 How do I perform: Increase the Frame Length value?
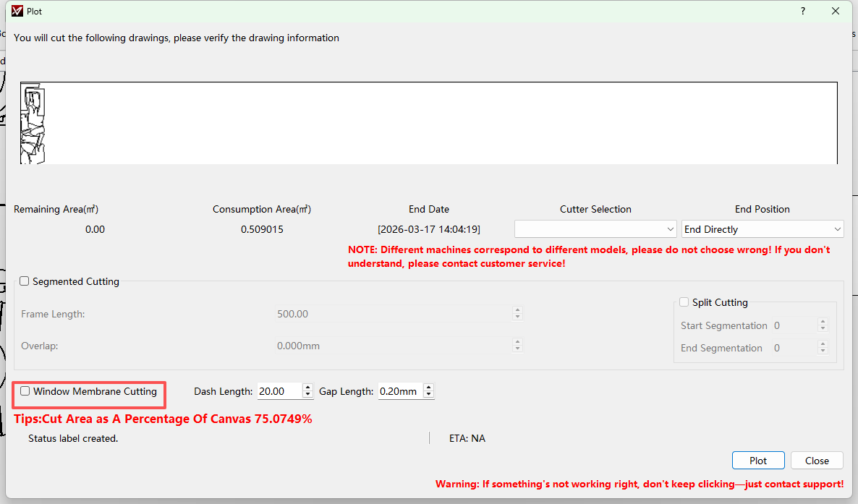point(517,309)
